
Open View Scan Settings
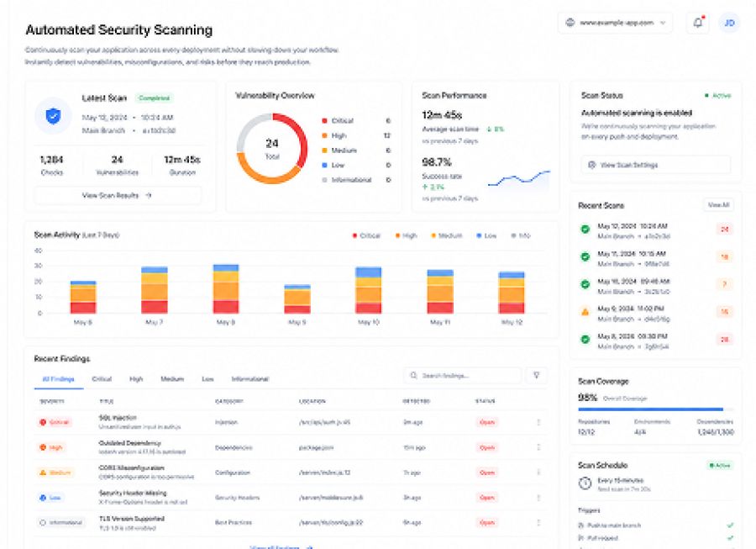coord(656,165)
